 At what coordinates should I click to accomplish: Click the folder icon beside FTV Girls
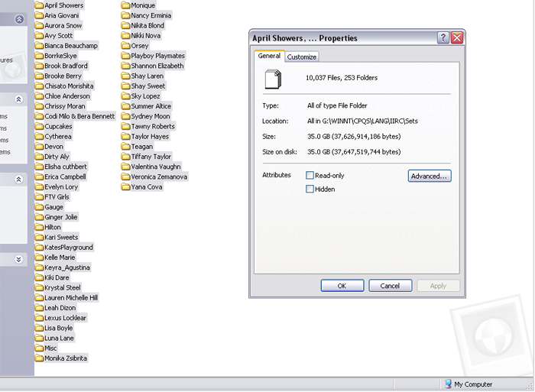40,197
